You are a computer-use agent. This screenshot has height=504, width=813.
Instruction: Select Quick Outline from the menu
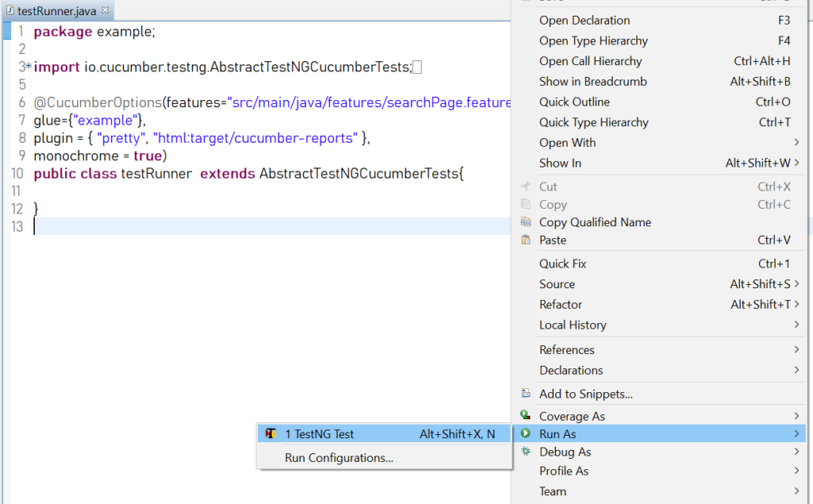576,102
